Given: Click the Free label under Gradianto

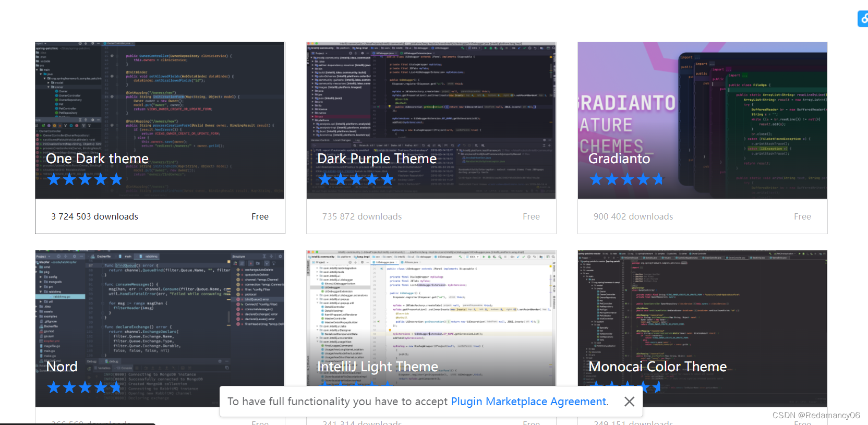Looking at the screenshot, I should [x=802, y=216].
